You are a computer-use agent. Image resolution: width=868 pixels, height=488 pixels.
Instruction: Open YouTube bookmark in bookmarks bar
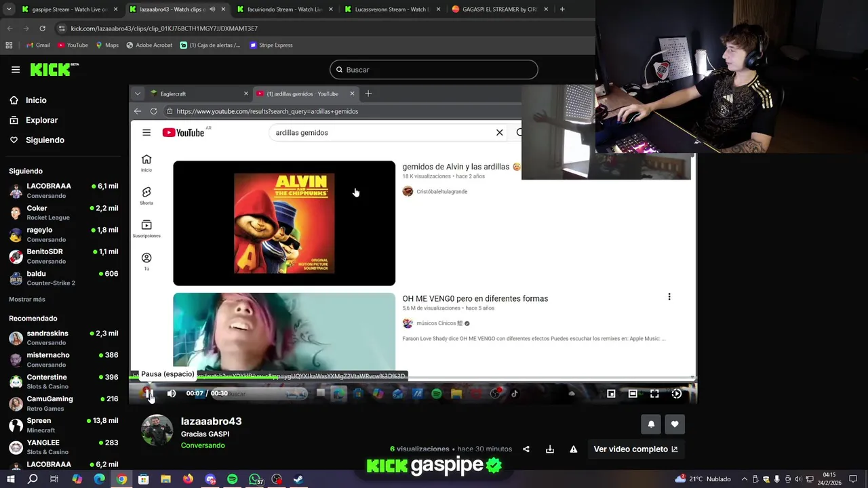click(x=73, y=45)
